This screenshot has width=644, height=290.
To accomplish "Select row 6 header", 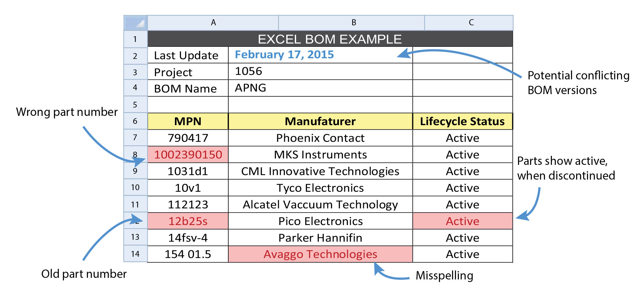I will tap(136, 121).
